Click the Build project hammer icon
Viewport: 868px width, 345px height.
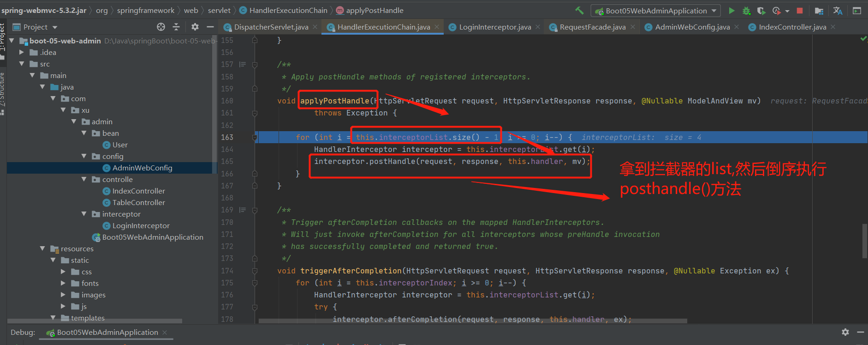(x=579, y=10)
